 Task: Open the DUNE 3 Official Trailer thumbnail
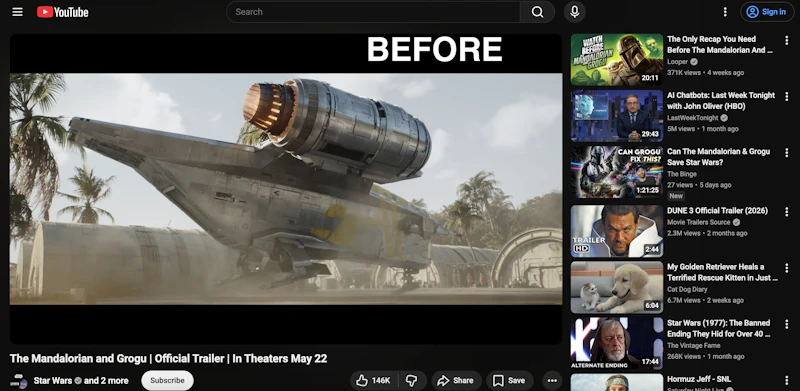pyautogui.click(x=617, y=231)
